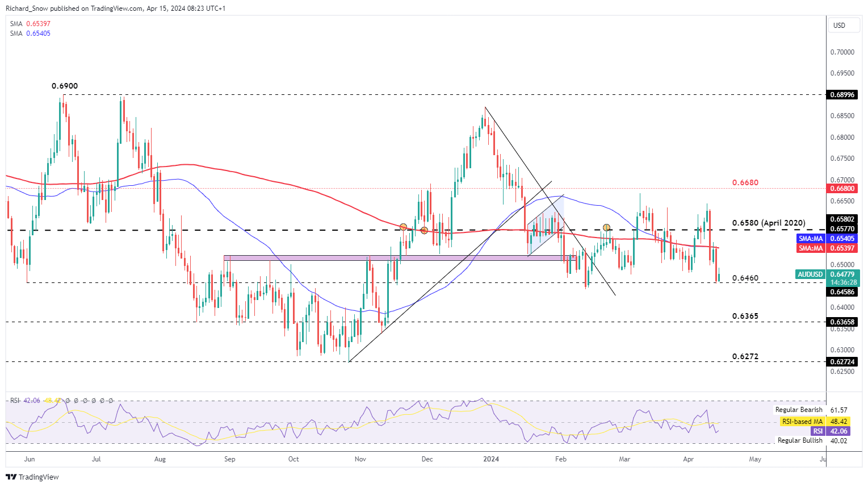Image resolution: width=868 pixels, height=487 pixels.
Task: Click 0.68500 on the price axis
Action: [842, 116]
